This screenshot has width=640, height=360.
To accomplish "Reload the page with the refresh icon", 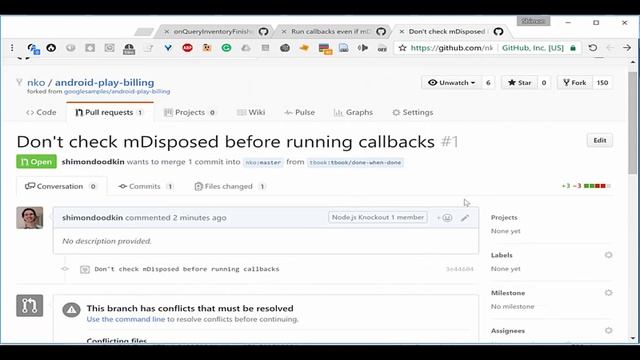I will pos(593,48).
